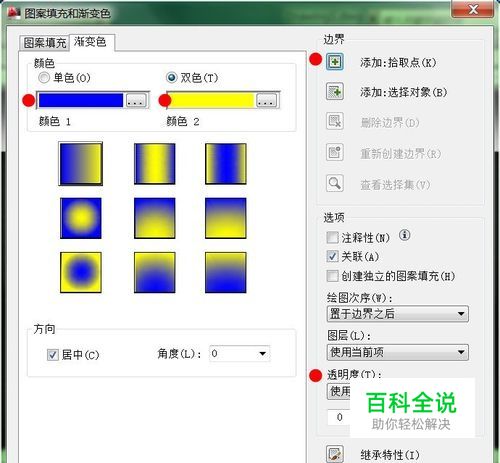Choose the yellow-center cylindrical gradient thumbnail

(155, 164)
